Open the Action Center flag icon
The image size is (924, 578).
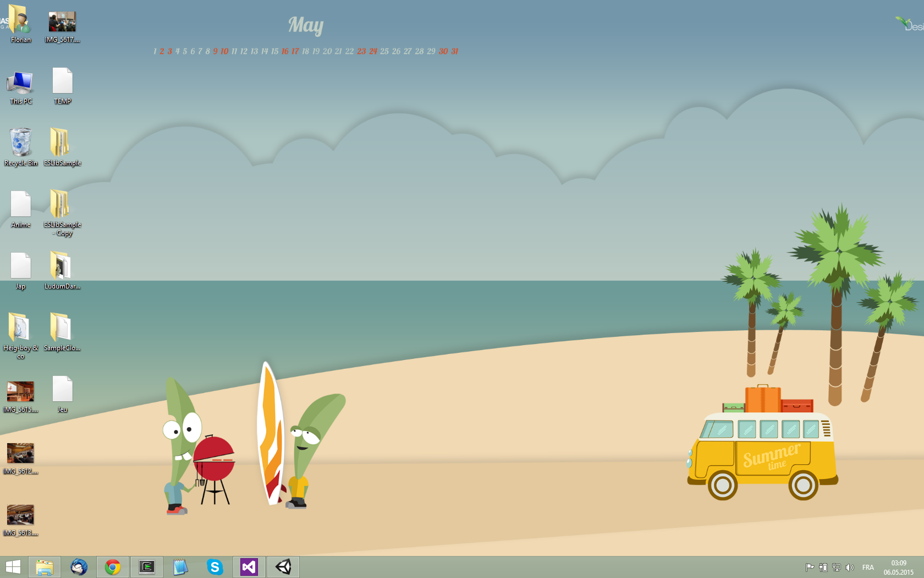(810, 568)
